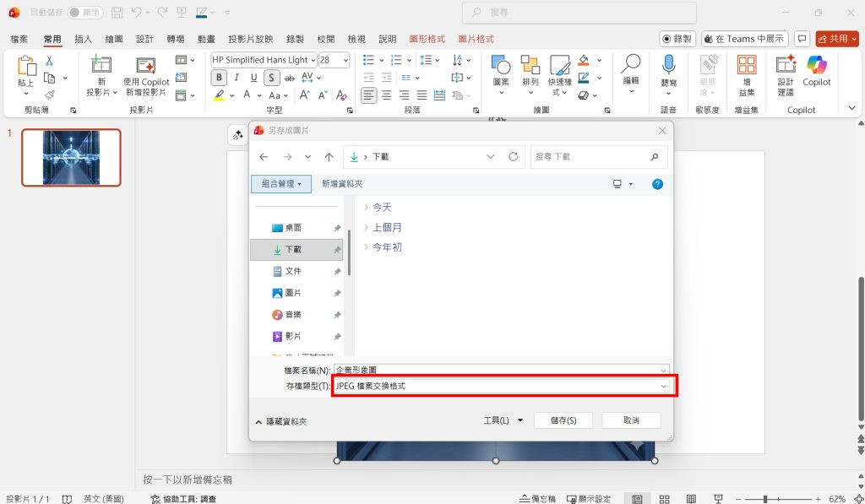Toggle underline formatting
865x504 pixels.
coord(253,77)
